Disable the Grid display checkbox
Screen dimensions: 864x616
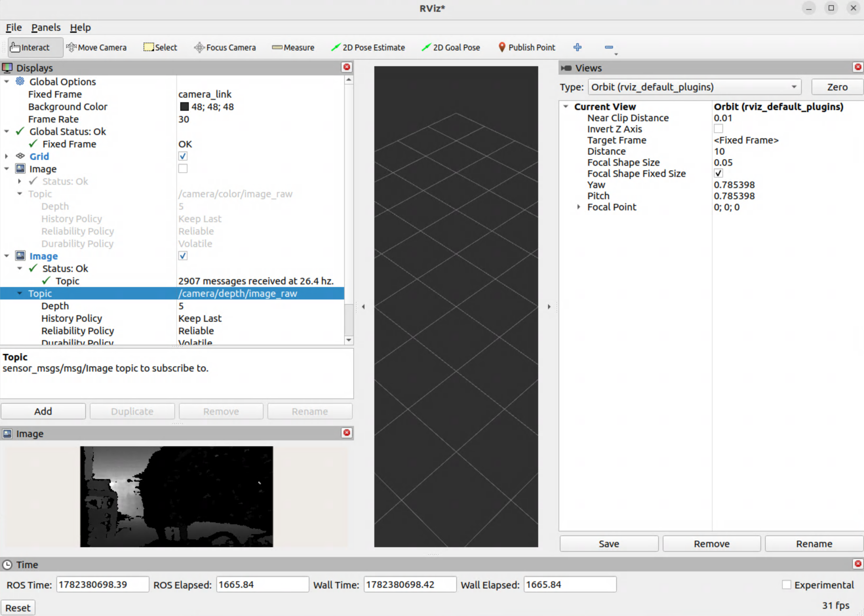coord(183,156)
